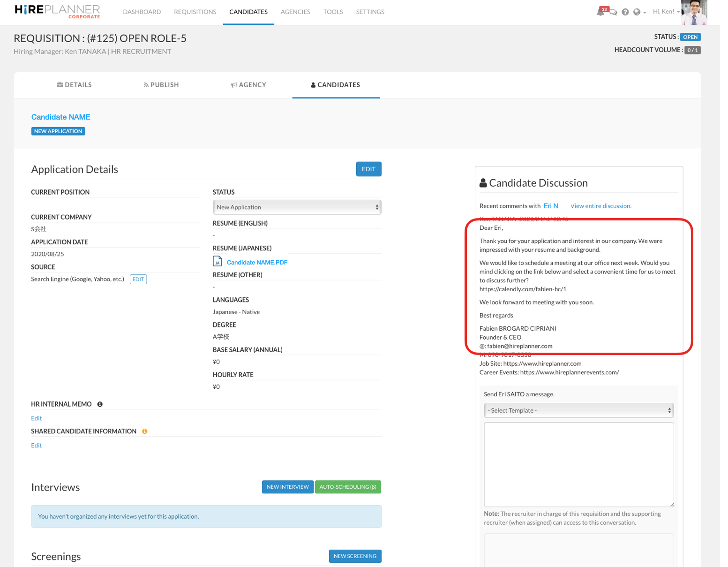Expand the Hi, Ken! user menu

[x=666, y=12]
